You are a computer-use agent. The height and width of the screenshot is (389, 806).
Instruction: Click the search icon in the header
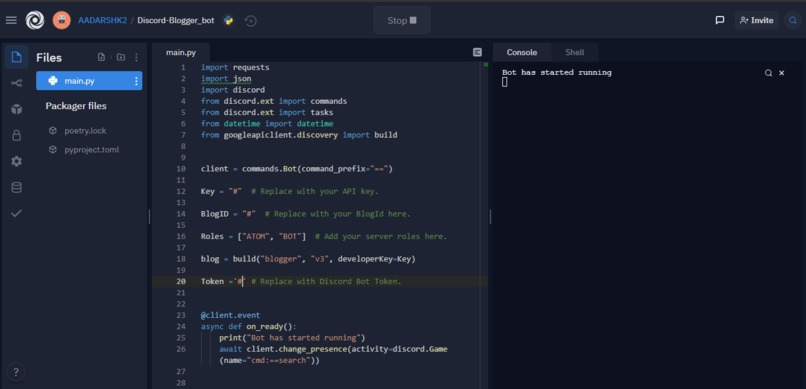pyautogui.click(x=793, y=21)
